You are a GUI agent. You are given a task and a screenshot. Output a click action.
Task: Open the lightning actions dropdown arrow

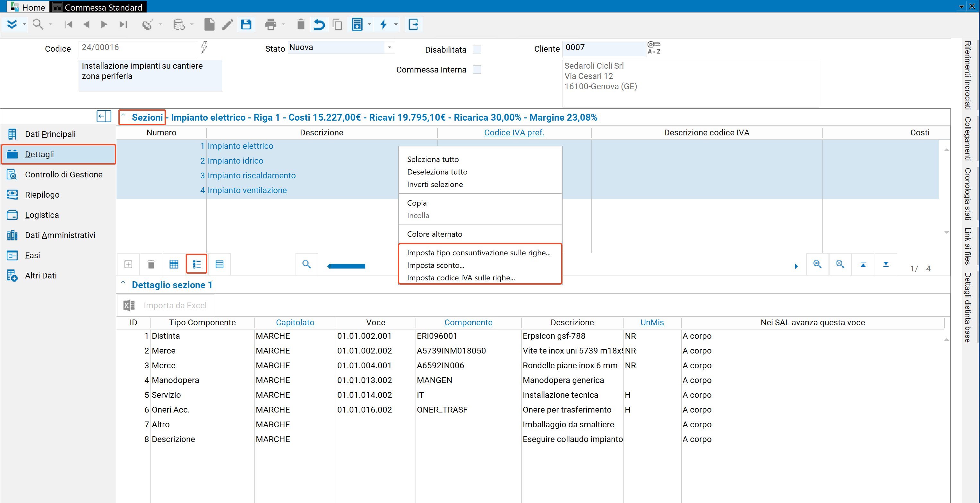[396, 25]
